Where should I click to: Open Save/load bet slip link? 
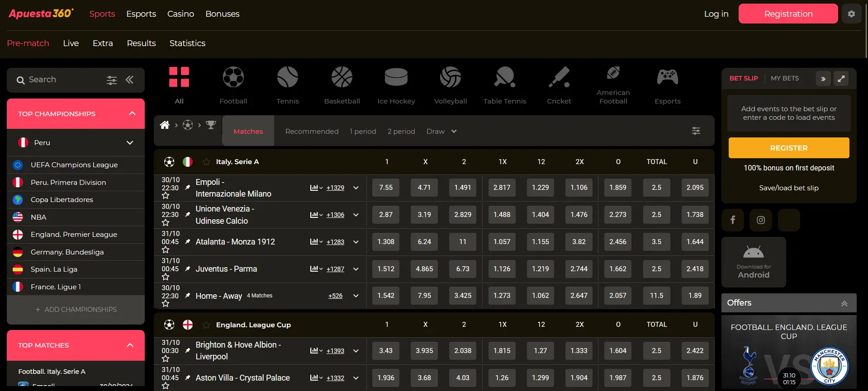tap(789, 188)
